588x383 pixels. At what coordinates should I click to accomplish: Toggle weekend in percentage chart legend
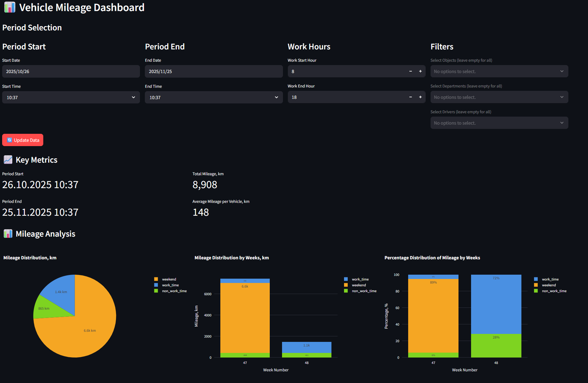tap(549, 285)
